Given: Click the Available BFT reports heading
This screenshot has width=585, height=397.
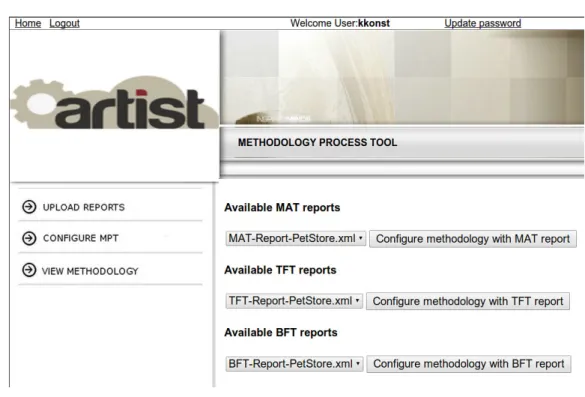Looking at the screenshot, I should 281,332.
